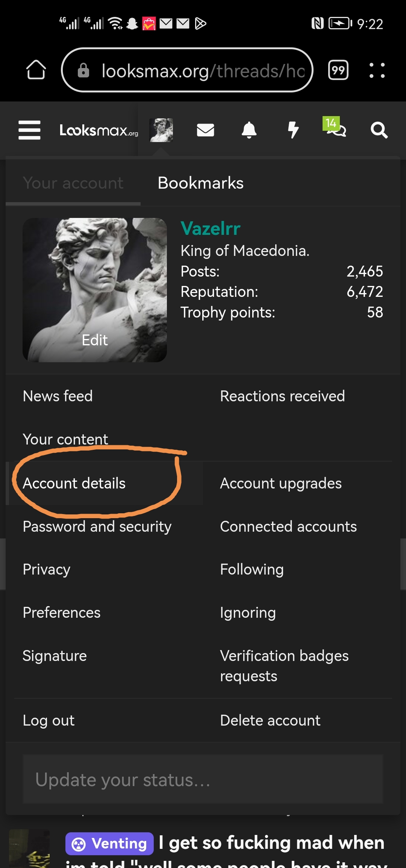Open chat showing 14 unread messages

point(336,132)
